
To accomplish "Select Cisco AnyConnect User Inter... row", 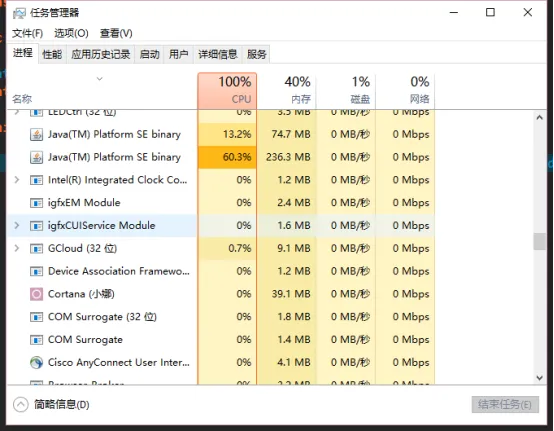I will (221, 362).
